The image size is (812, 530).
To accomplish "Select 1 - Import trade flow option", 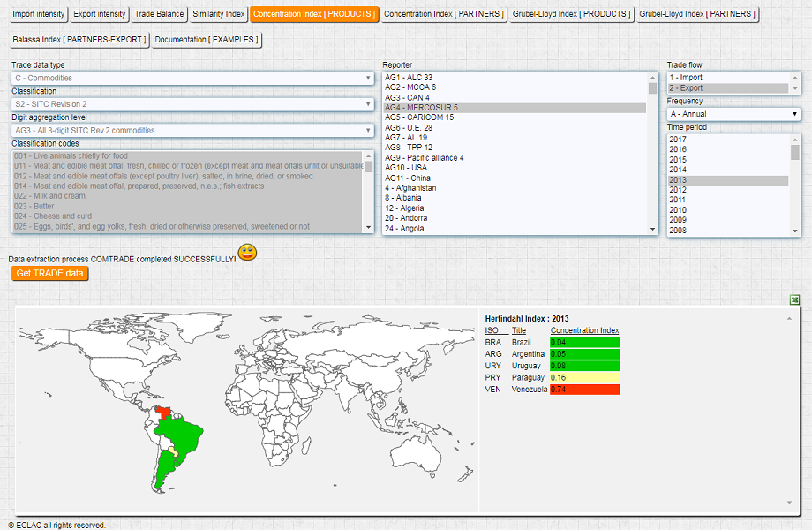I will tap(686, 78).
